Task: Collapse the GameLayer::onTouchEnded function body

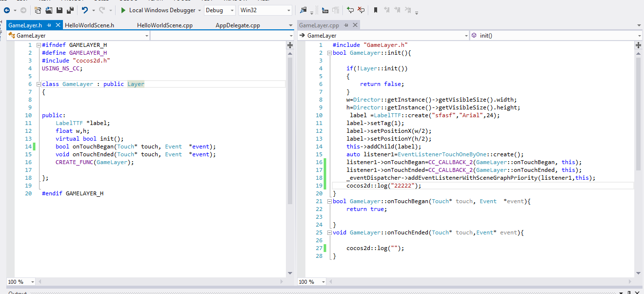Action: 329,232
